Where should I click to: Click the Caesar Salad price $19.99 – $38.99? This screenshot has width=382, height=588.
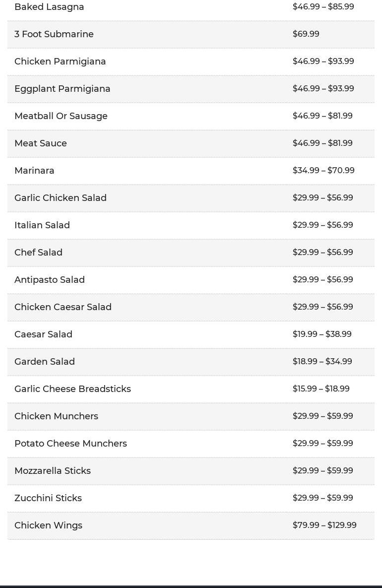point(322,334)
